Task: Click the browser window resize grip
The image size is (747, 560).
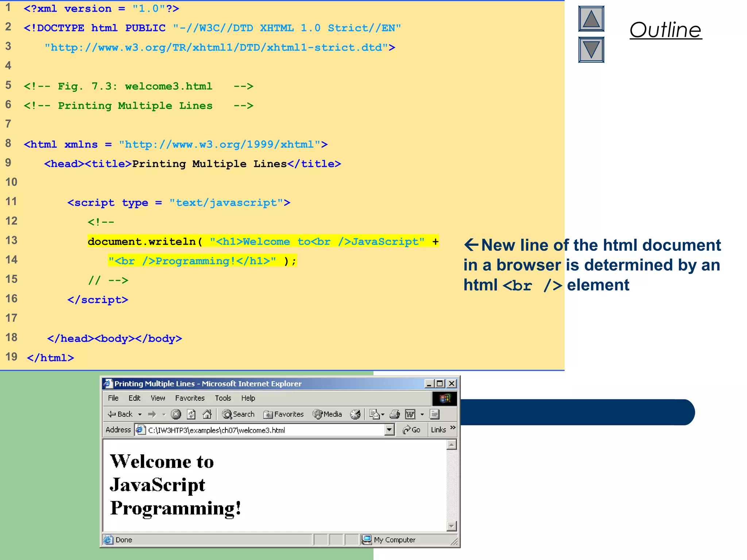Action: tap(454, 542)
